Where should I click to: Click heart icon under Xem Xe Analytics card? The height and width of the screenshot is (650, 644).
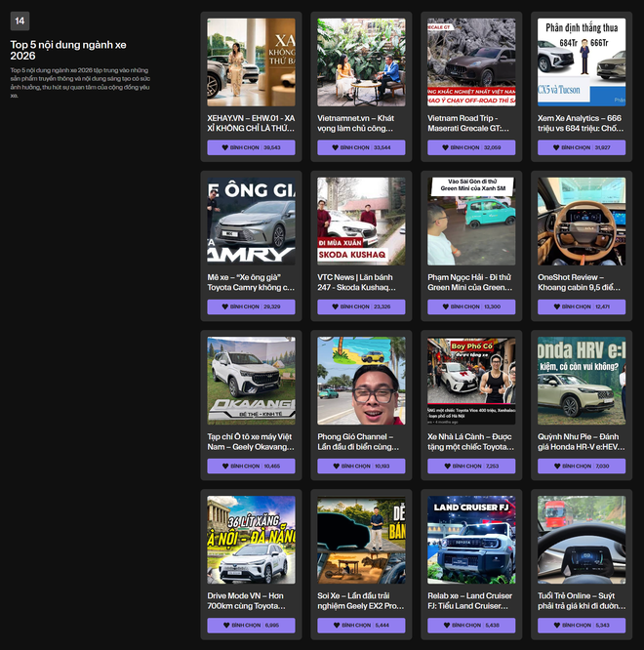(556, 147)
